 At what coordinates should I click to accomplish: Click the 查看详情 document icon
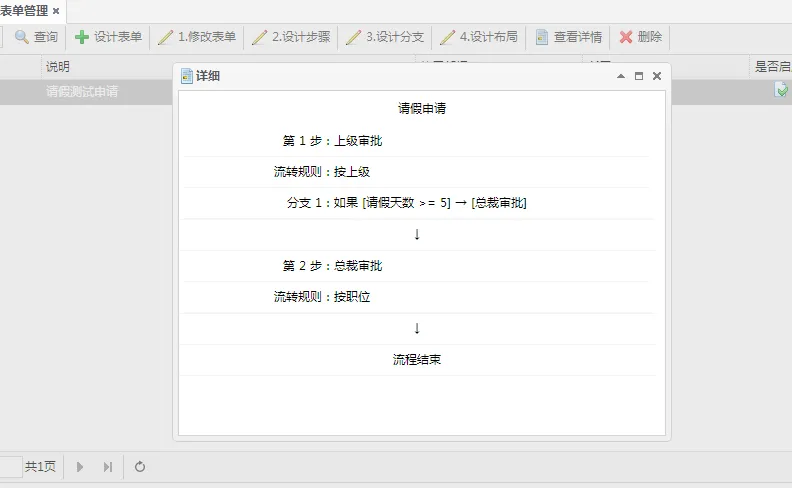541,37
